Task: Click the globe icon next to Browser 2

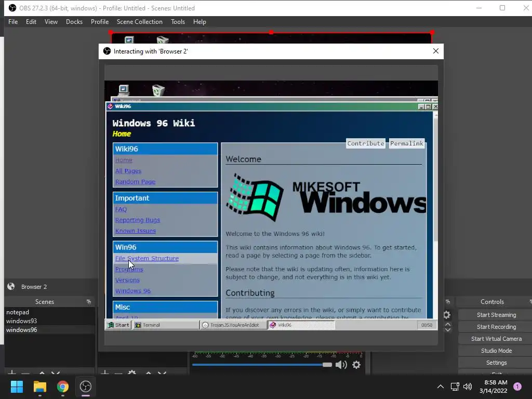Action: pos(11,287)
